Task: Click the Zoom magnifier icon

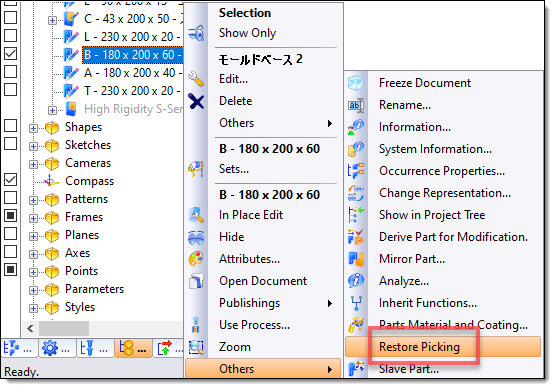Action: tap(196, 347)
